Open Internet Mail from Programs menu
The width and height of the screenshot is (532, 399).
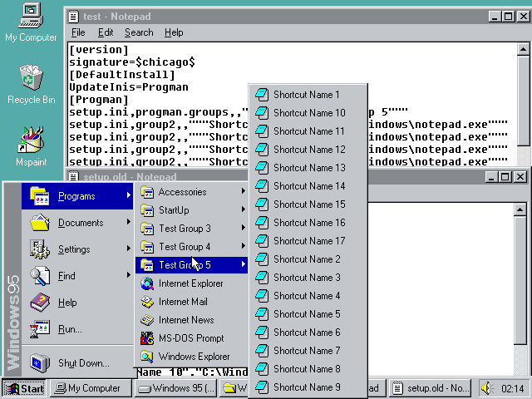tap(183, 302)
